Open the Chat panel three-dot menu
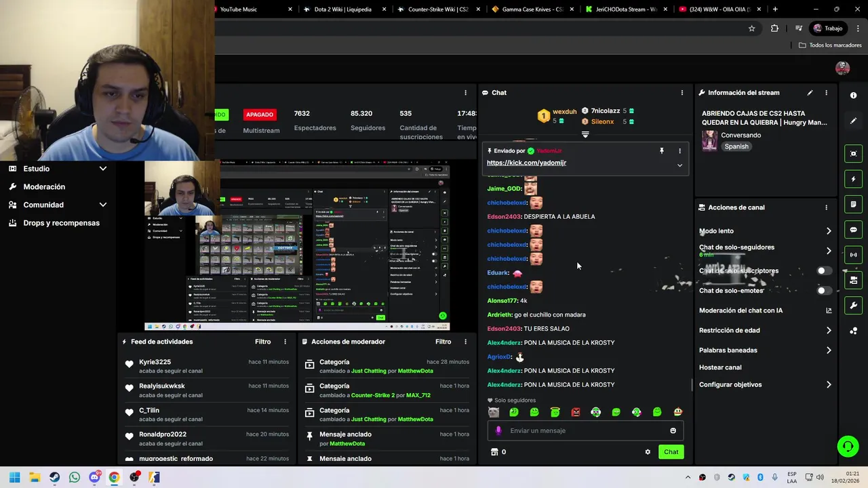 tap(682, 93)
